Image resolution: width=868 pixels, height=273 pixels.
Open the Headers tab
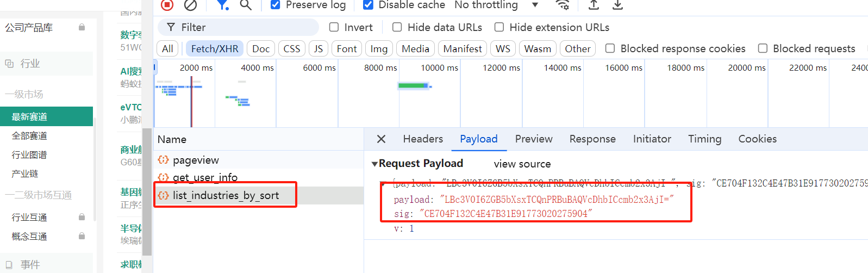[x=423, y=139]
